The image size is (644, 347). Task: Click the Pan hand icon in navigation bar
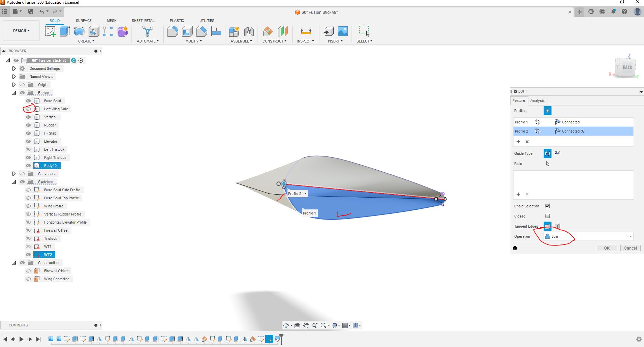click(x=306, y=325)
